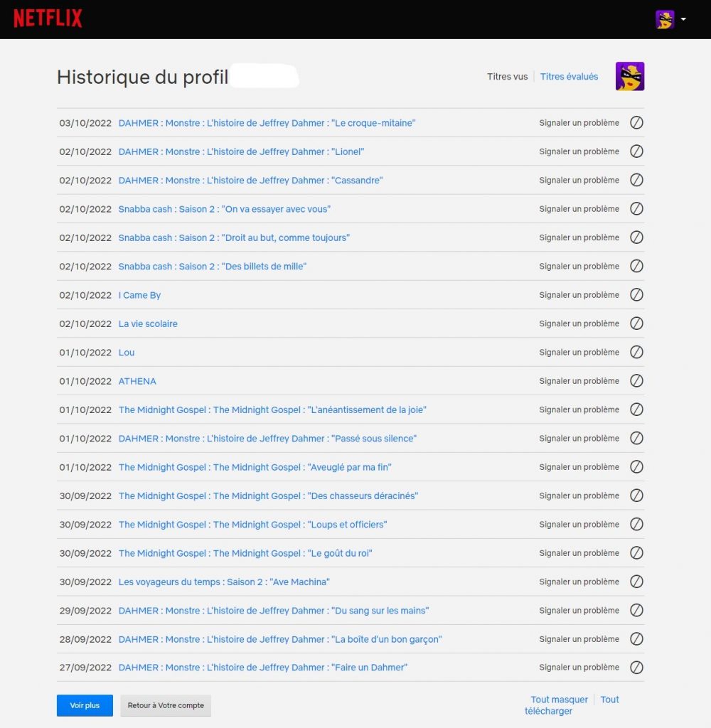Hide "Le goût du roi" entry
The image size is (711, 728).
[x=636, y=553]
